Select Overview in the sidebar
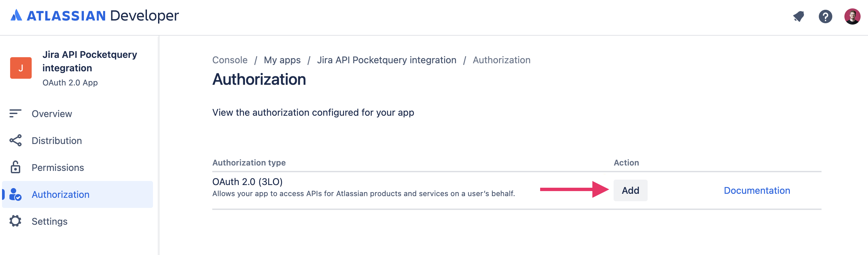 tap(52, 114)
